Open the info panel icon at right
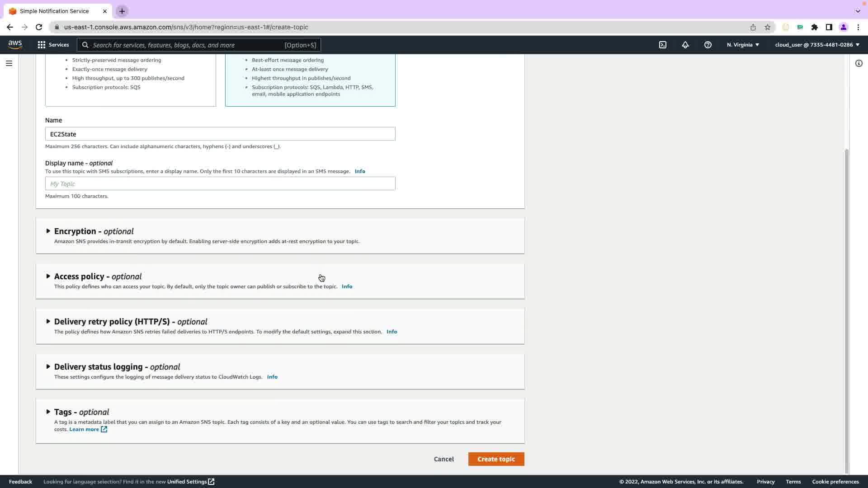 pyautogui.click(x=859, y=63)
